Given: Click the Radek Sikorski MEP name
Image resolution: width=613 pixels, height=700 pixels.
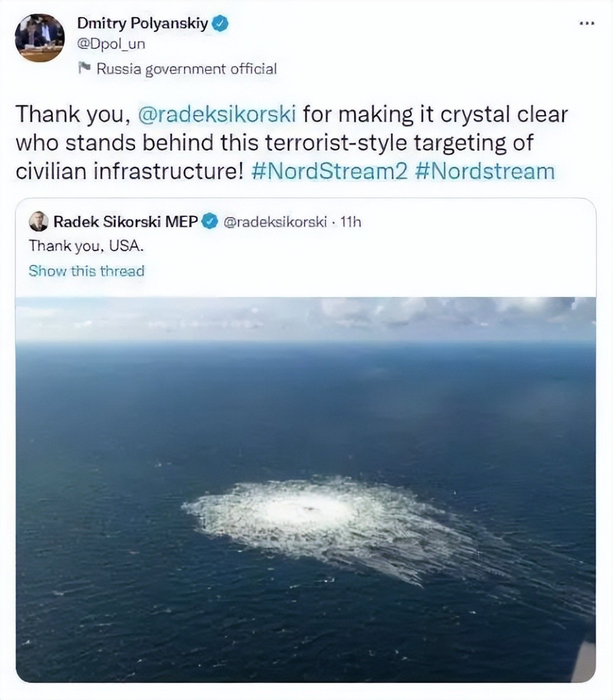Looking at the screenshot, I should coord(125,221).
